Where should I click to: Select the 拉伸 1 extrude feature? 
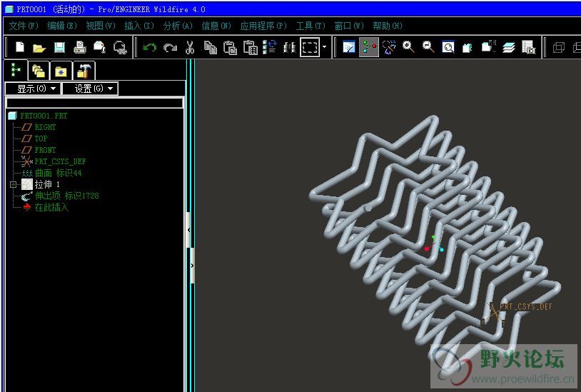pyautogui.click(x=46, y=184)
